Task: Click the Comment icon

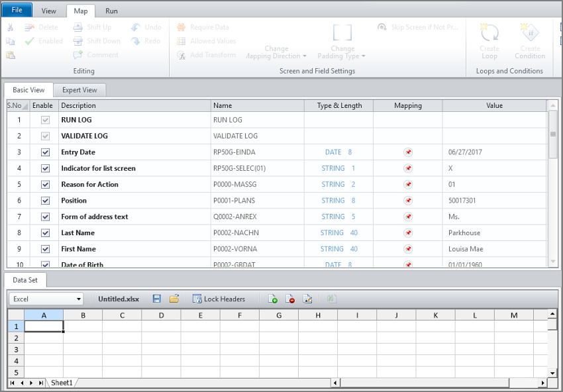Action: pyautogui.click(x=78, y=55)
